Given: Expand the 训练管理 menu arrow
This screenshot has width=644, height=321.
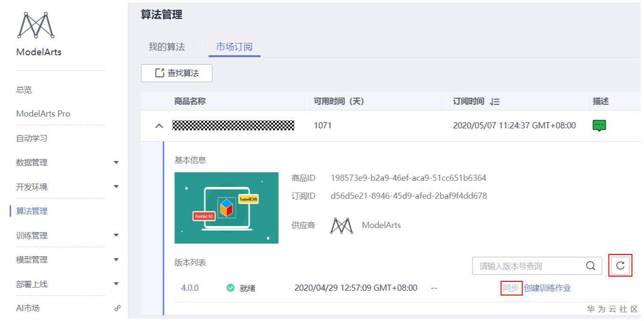Looking at the screenshot, I should click(117, 236).
